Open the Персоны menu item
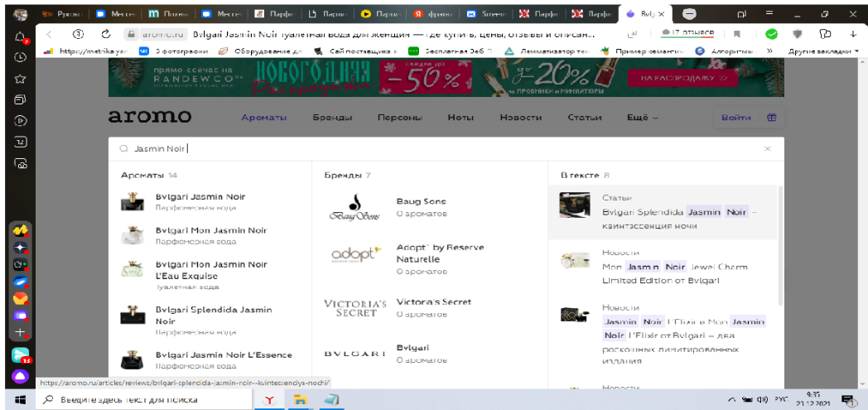The height and width of the screenshot is (410, 868). pyautogui.click(x=400, y=118)
